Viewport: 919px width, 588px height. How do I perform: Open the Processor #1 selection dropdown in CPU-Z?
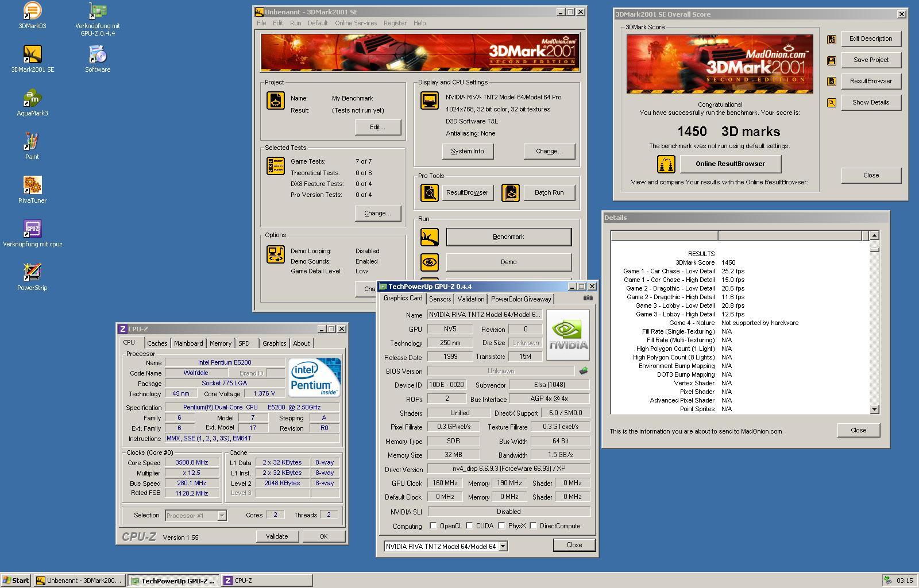coord(222,516)
